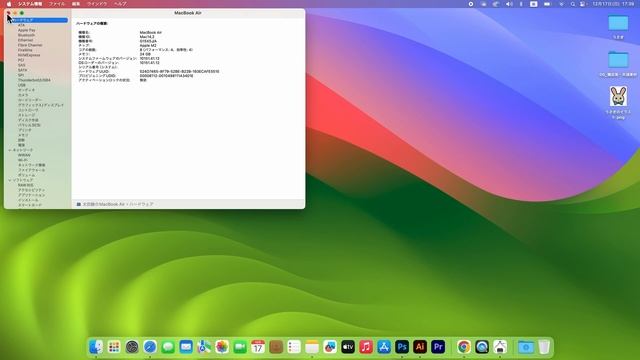This screenshot has width=640, height=360.
Task: Launch Illustrator from the Dock
Action: pos(420,347)
